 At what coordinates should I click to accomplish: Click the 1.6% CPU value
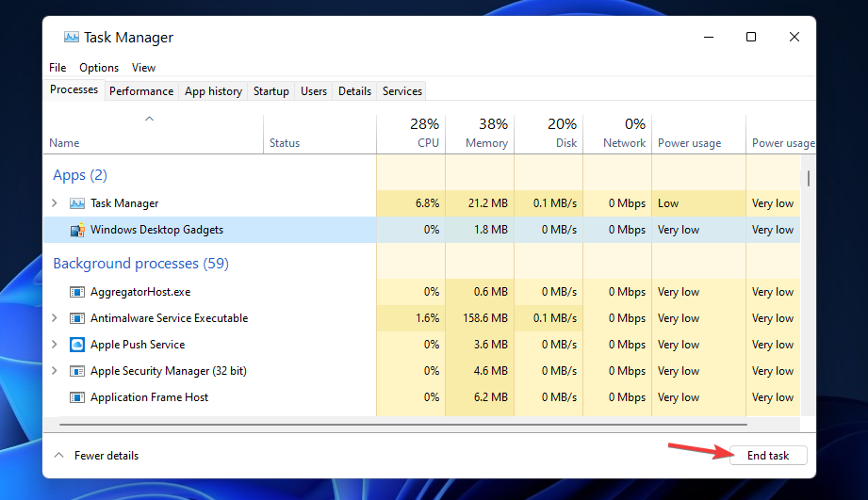tap(427, 318)
